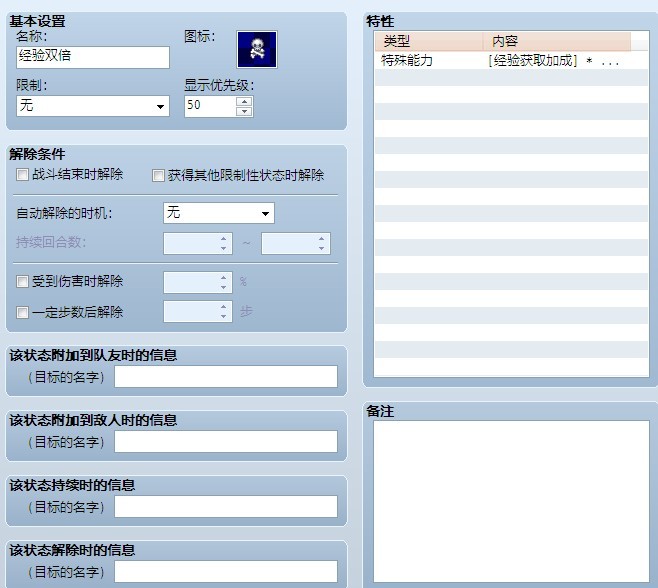Image resolution: width=658 pixels, height=588 pixels.
Task: Click the 该状态附加到敌人时的信息 text field
Action: coord(226,442)
